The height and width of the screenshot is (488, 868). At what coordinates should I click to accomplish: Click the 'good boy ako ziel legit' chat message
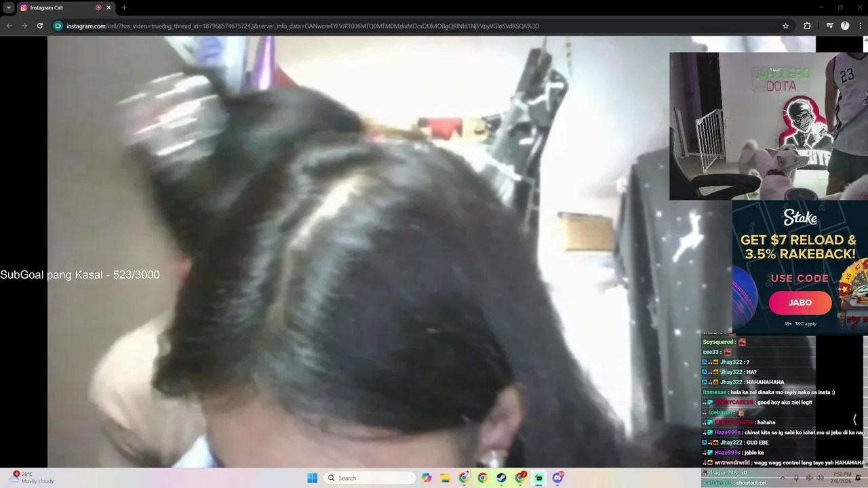(x=757, y=403)
